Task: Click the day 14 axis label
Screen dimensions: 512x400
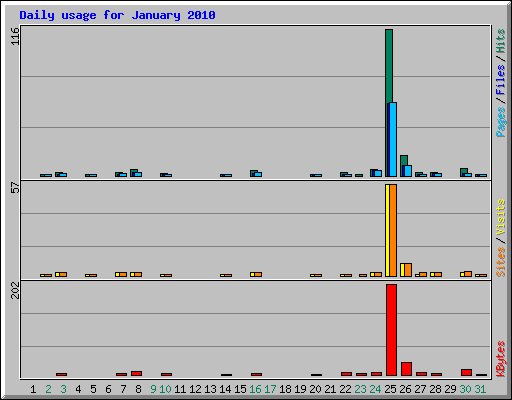Action: [x=225, y=389]
